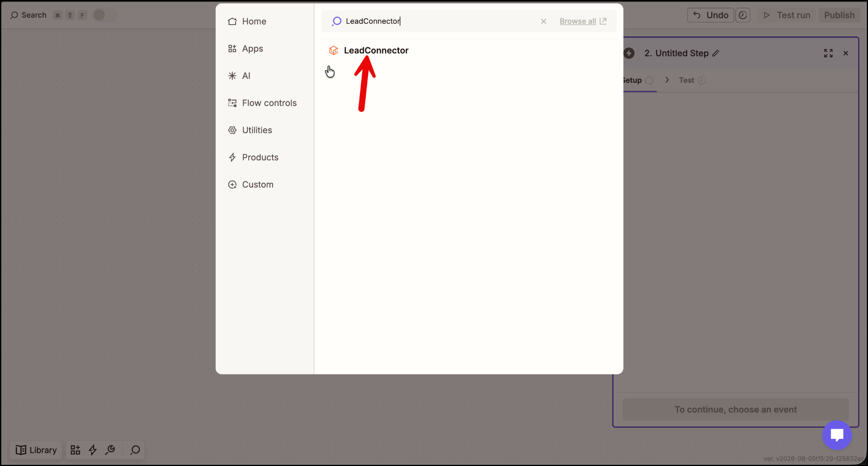Start a Test run
This screenshot has width=868, height=466.
point(787,15)
